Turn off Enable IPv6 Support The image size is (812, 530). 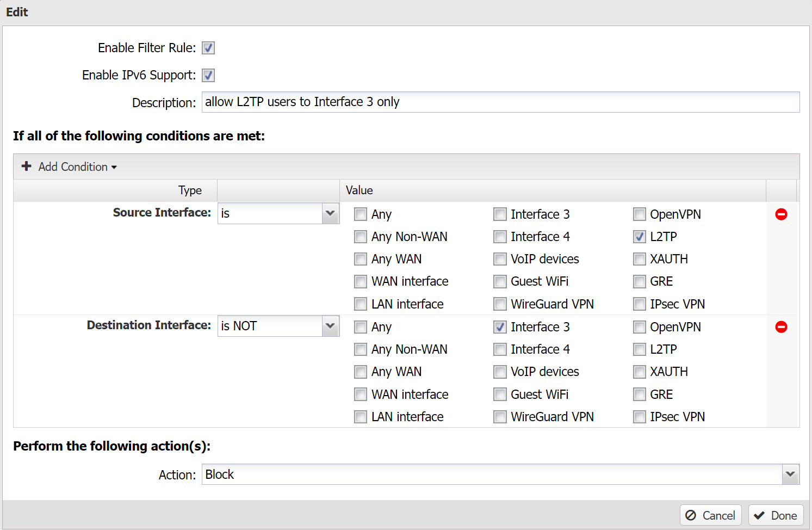click(x=208, y=75)
